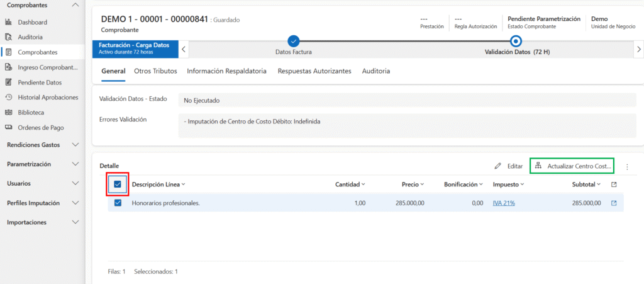Switch to the Otros Tributos tab

click(155, 71)
